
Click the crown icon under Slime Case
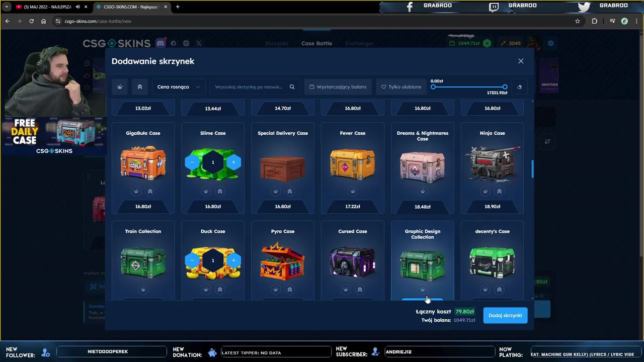click(206, 191)
